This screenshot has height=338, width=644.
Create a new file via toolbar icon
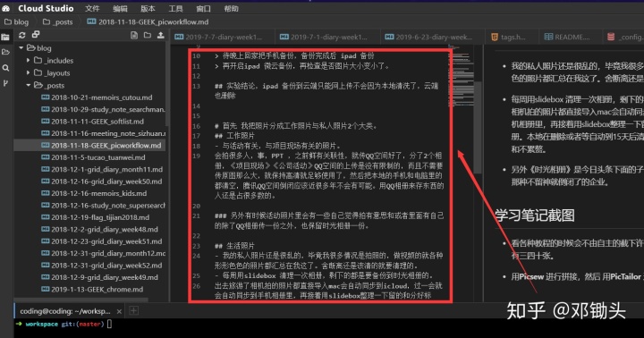(x=134, y=35)
